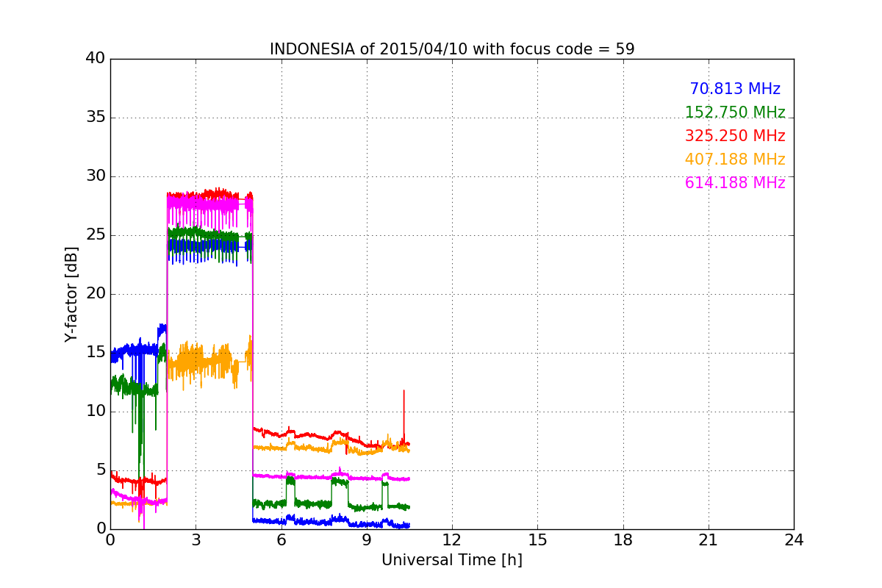882x588 pixels.
Task: Click the y-axis tick label 20
Action: (x=96, y=294)
